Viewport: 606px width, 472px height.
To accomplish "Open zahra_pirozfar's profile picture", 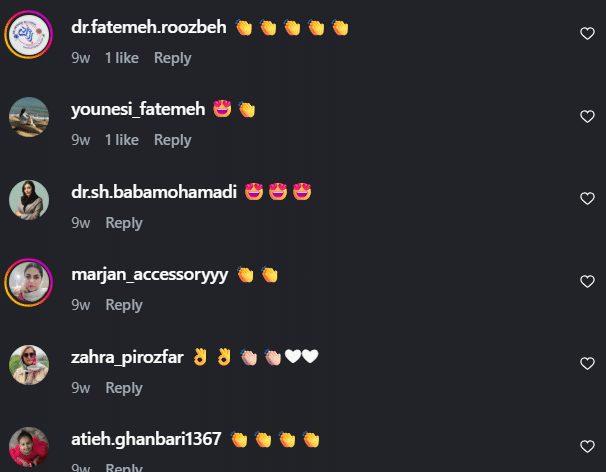I will point(29,365).
